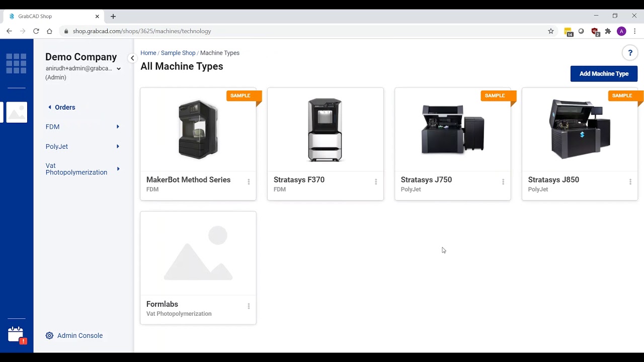
Task: Click the SAMPLE badge on Stratasys J850 card
Action: [x=626, y=96]
